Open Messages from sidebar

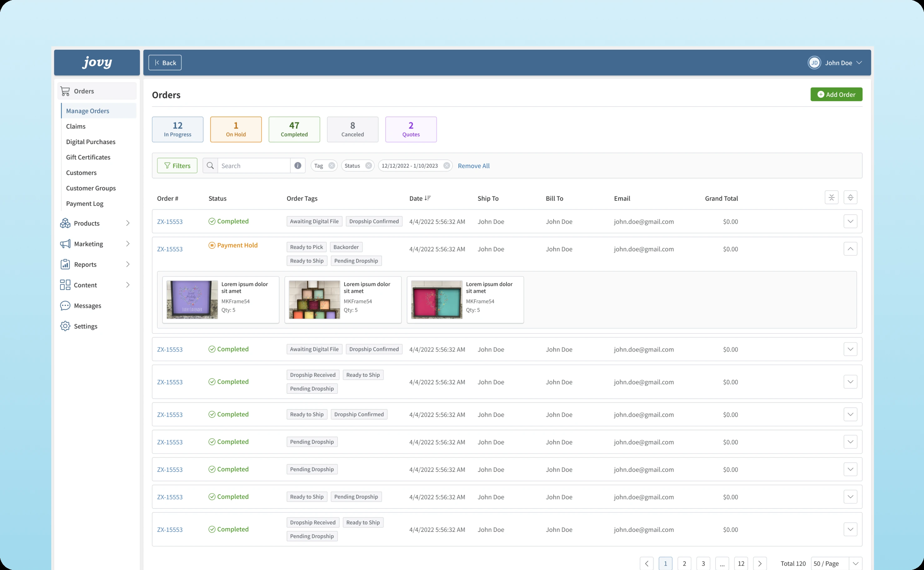pos(87,306)
